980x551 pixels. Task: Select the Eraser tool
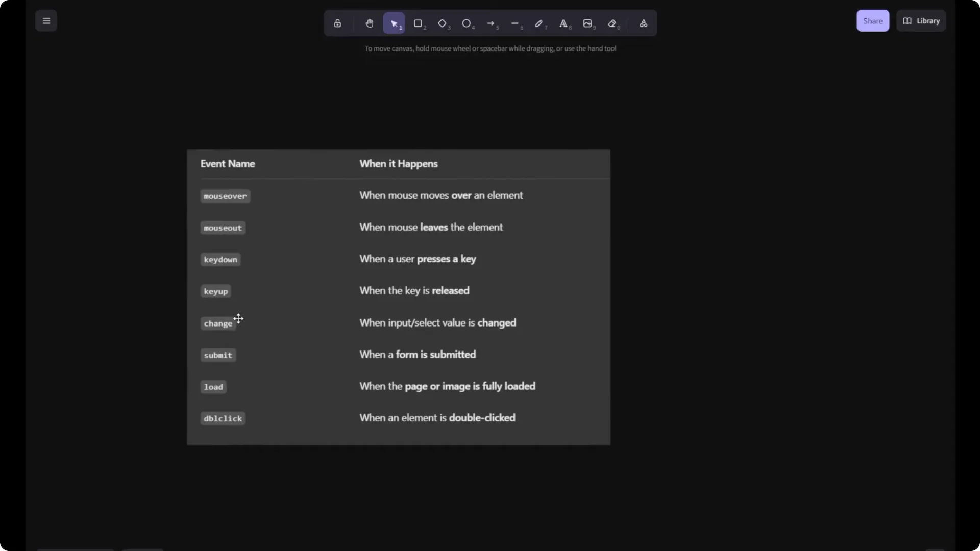pyautogui.click(x=612, y=23)
